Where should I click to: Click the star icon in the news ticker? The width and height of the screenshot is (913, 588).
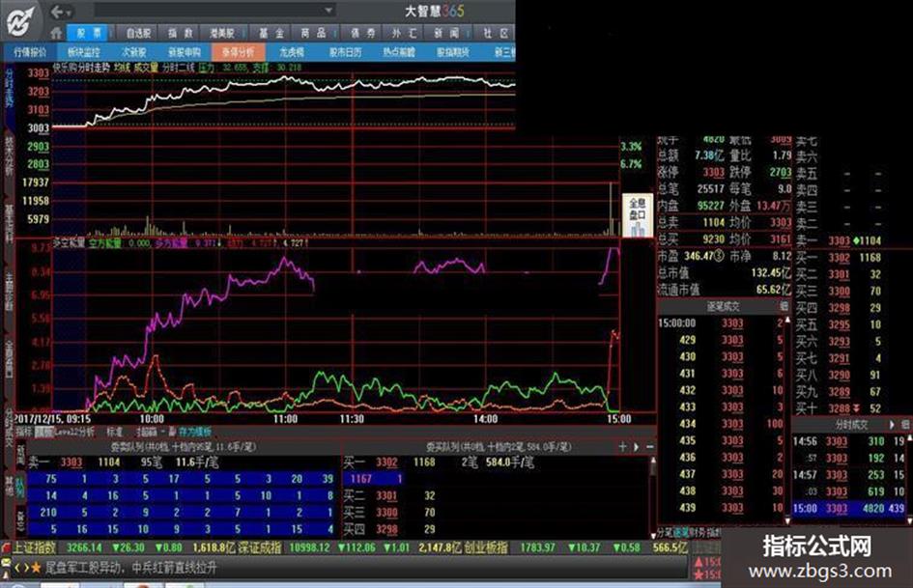[x=36, y=568]
